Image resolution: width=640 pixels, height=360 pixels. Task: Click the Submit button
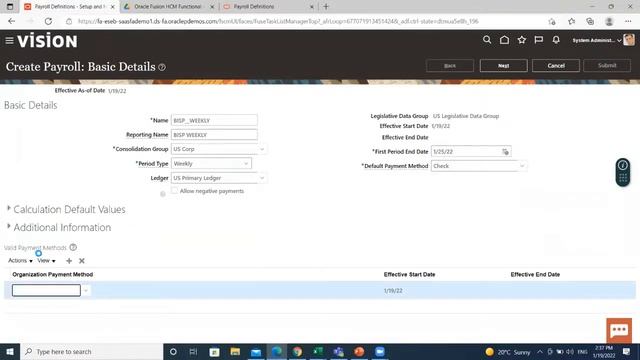(607, 66)
